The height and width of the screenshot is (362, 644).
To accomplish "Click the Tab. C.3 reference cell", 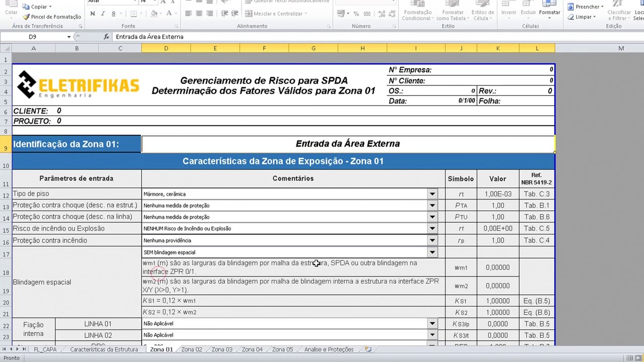I will [537, 194].
